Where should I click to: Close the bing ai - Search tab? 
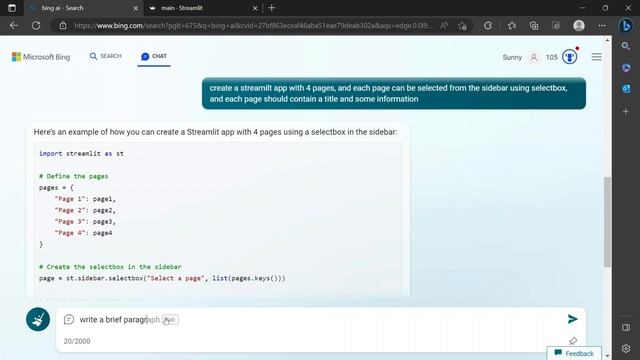pyautogui.click(x=136, y=8)
